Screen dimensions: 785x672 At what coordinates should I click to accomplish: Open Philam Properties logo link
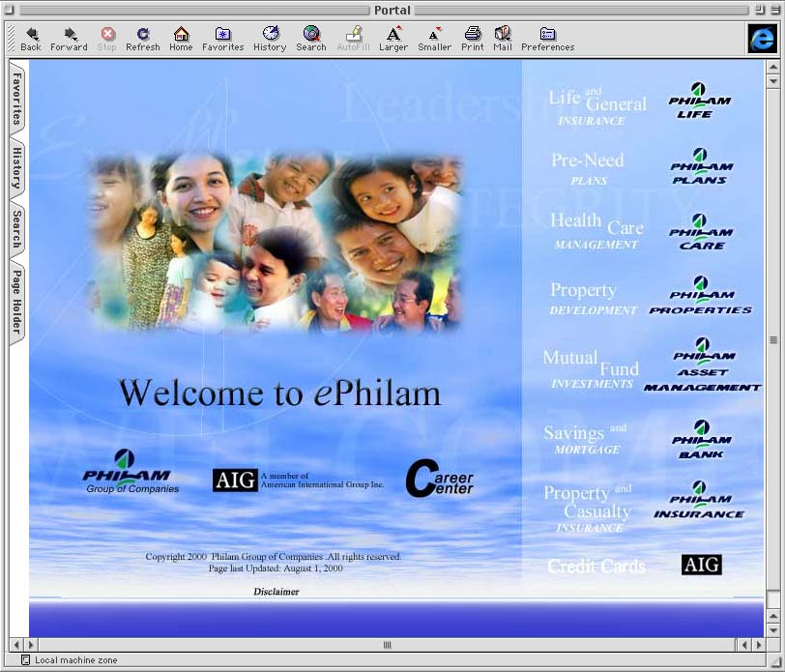click(700, 295)
